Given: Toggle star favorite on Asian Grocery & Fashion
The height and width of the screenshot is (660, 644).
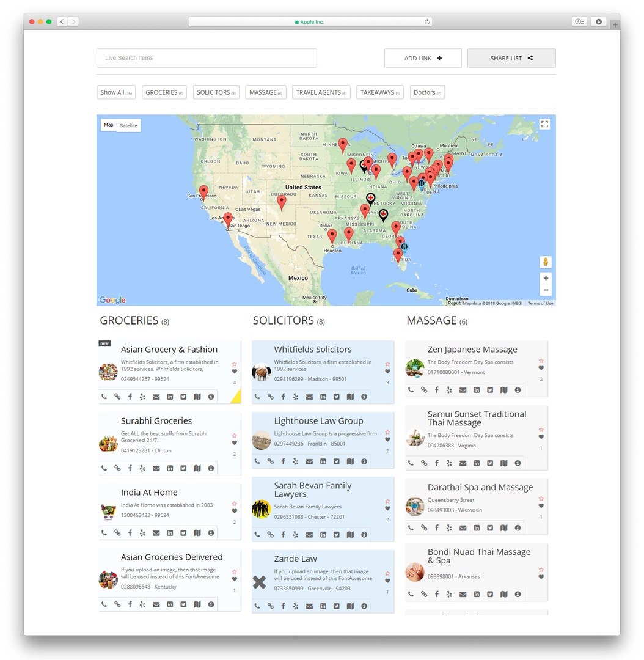Looking at the screenshot, I should tap(235, 364).
